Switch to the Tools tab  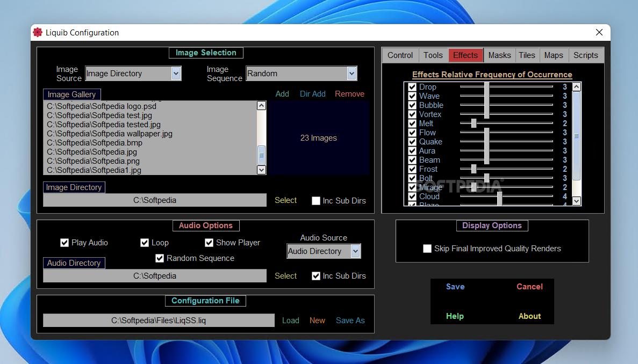(x=433, y=55)
